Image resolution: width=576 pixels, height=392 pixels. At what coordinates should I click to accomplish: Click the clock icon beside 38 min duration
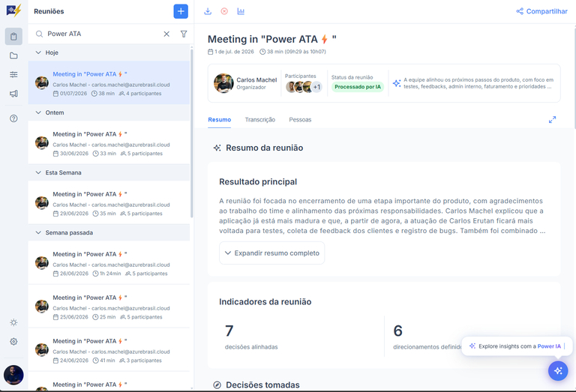coord(262,52)
